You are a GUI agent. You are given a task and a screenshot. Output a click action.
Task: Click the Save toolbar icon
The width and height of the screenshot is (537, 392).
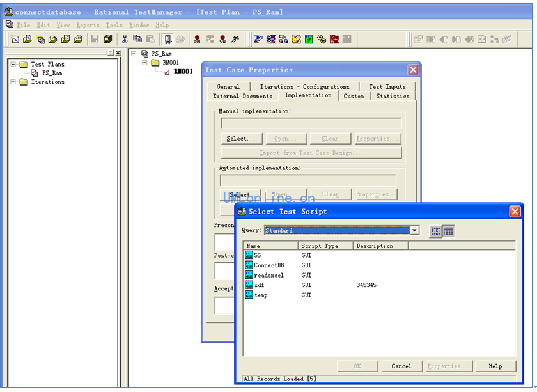(95, 40)
